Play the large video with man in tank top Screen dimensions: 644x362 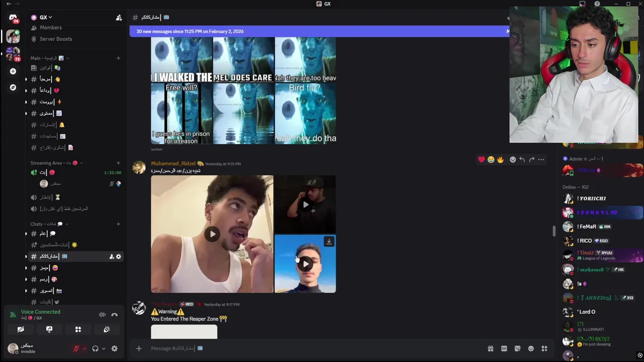(212, 234)
